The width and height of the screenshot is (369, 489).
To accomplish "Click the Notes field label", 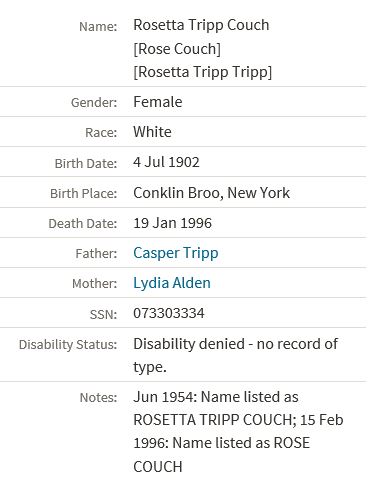I will pyautogui.click(x=98, y=398).
